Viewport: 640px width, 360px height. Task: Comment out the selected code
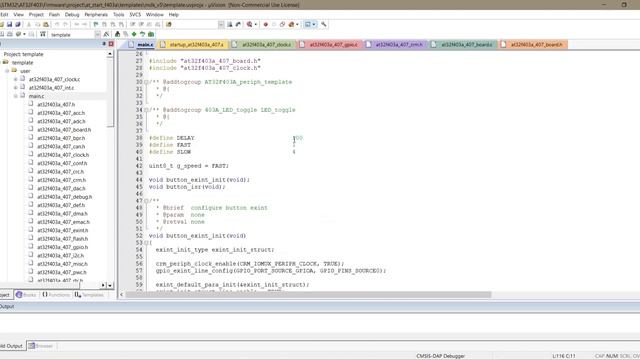point(149,24)
